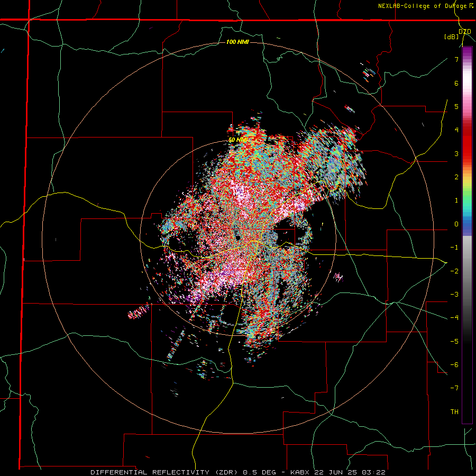This screenshot has width=476, height=476.
Task: Click the 100 NMI range ring label
Action: tap(237, 42)
